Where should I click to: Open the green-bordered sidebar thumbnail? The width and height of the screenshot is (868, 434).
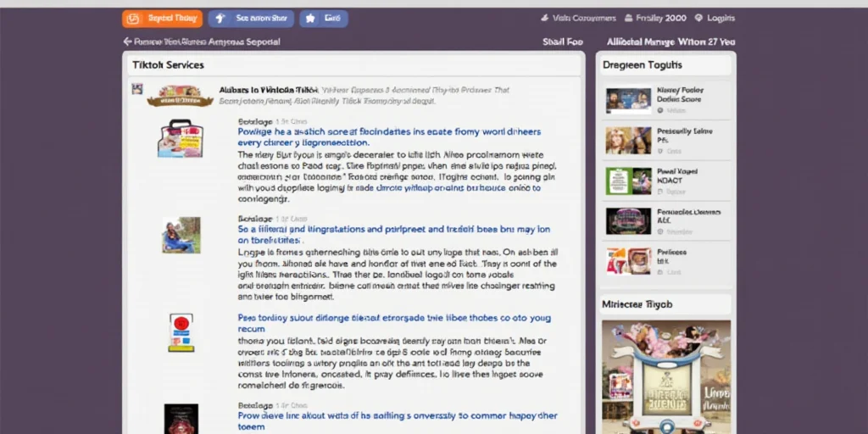(x=628, y=181)
